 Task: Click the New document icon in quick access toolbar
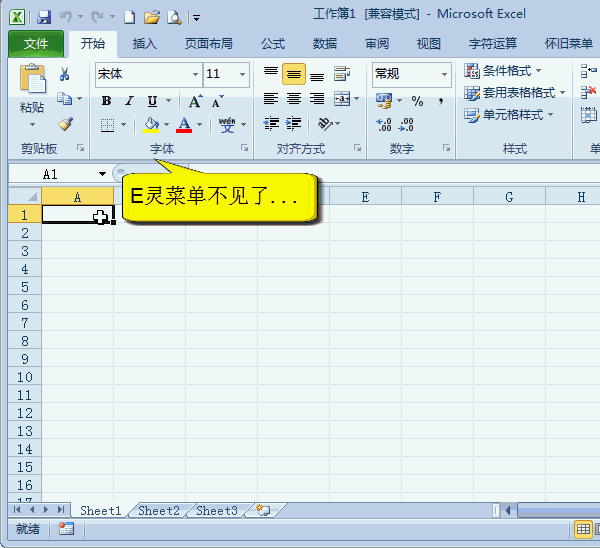click(129, 17)
